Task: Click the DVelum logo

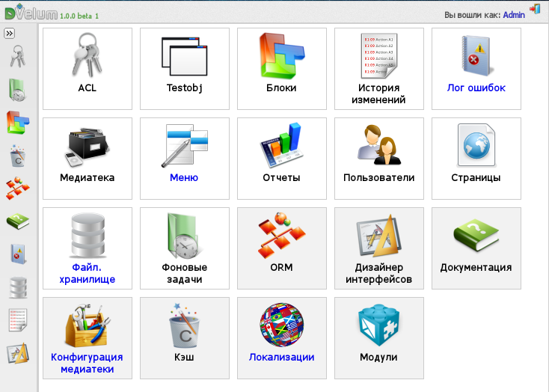Action: (x=31, y=12)
